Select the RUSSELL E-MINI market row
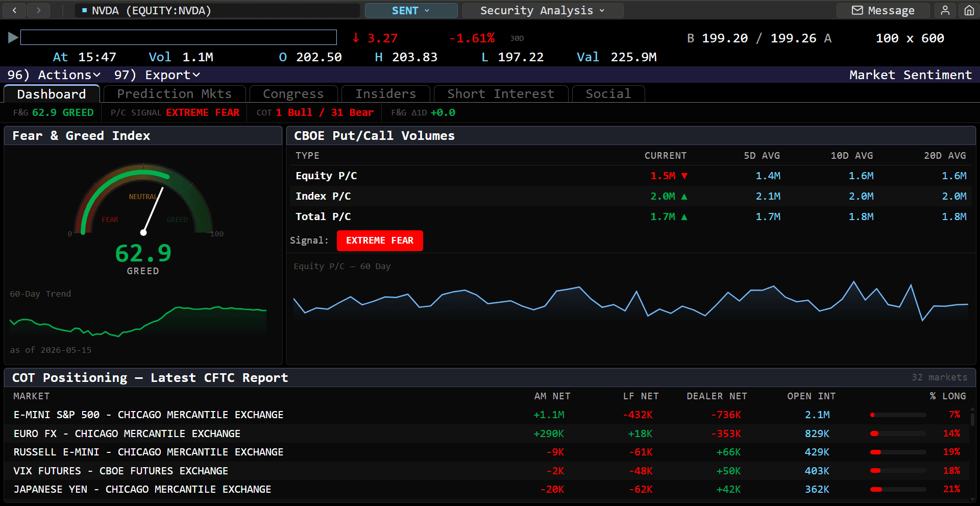 [x=487, y=452]
